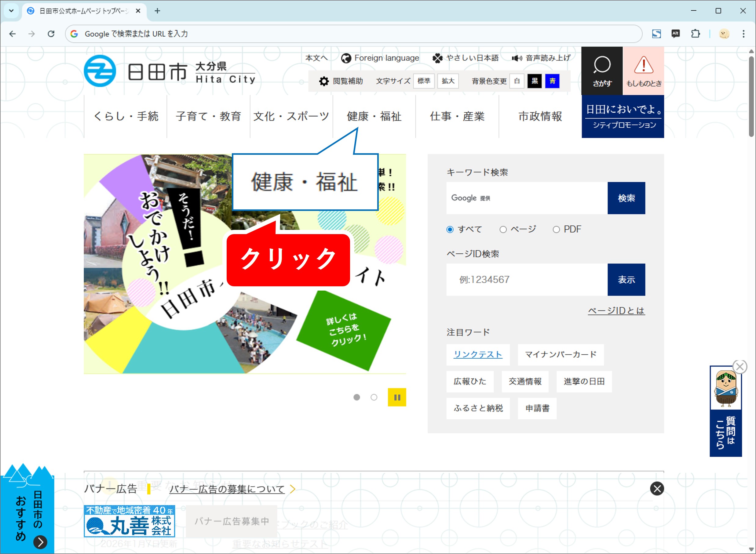
Task: Open the さがす search panel
Action: (x=602, y=71)
